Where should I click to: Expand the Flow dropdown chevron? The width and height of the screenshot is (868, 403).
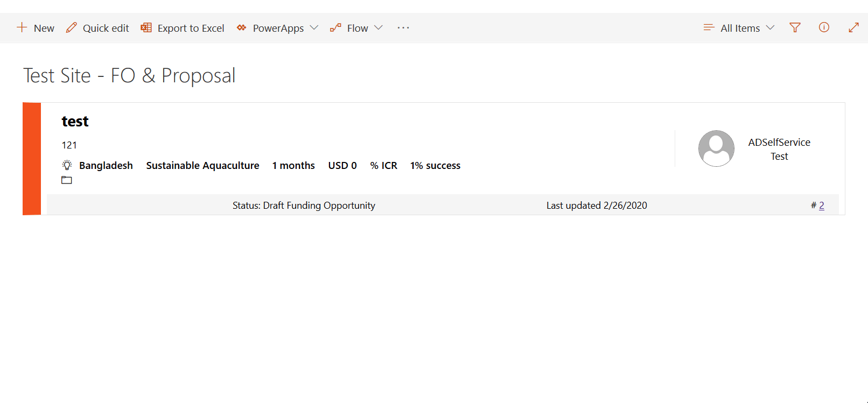[x=379, y=28]
